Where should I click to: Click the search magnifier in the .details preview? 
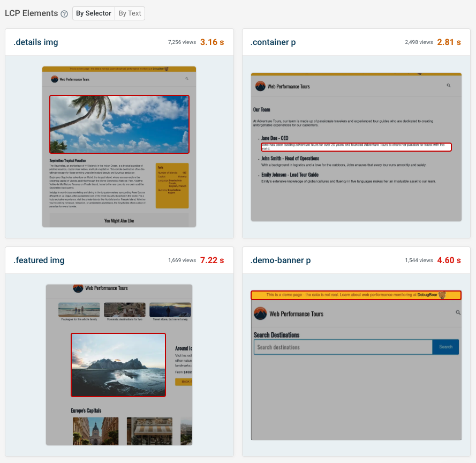click(x=186, y=78)
